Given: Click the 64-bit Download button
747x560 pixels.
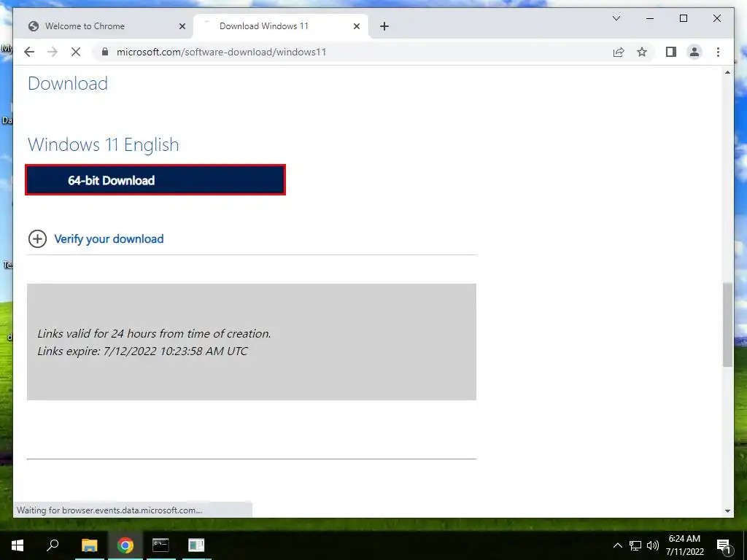Looking at the screenshot, I should tap(155, 180).
